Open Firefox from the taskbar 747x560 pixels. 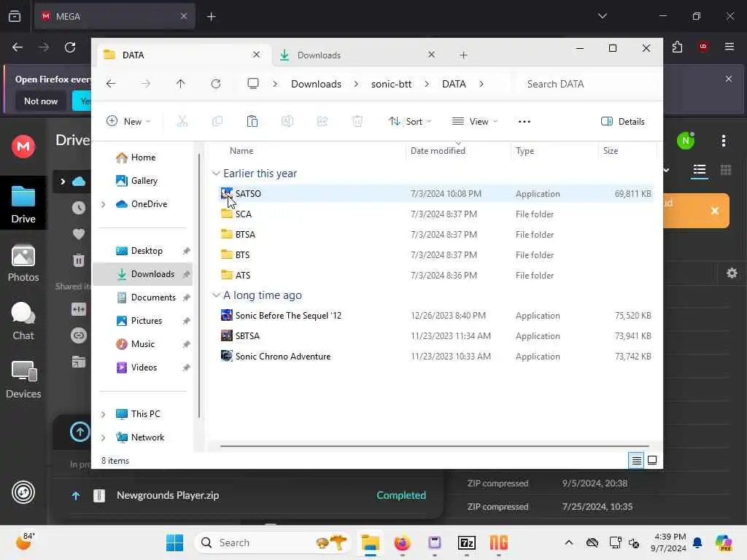(402, 542)
